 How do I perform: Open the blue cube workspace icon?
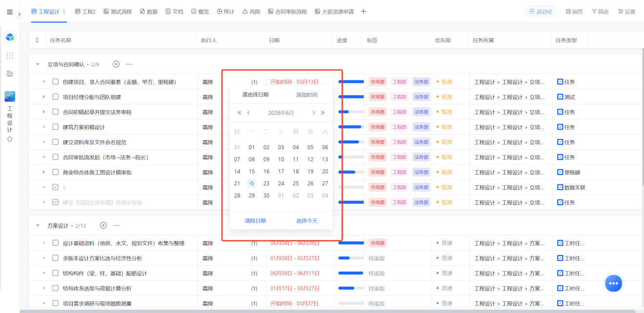10,37
